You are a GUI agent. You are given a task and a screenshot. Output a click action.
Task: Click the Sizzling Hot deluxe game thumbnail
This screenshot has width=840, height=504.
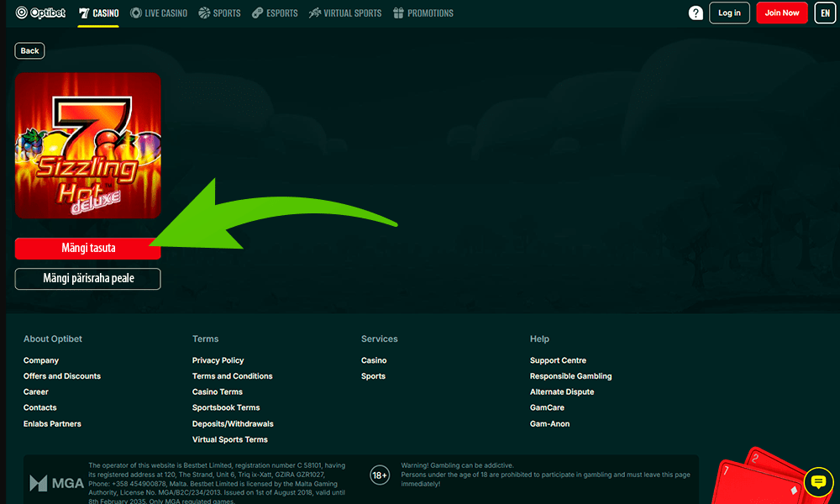coord(87,145)
